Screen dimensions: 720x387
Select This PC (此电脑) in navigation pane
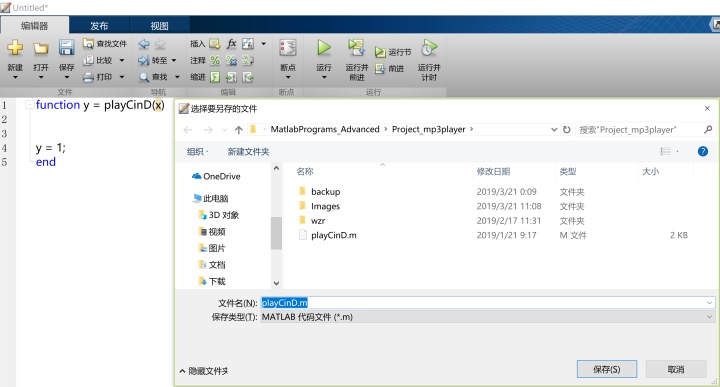pos(211,198)
